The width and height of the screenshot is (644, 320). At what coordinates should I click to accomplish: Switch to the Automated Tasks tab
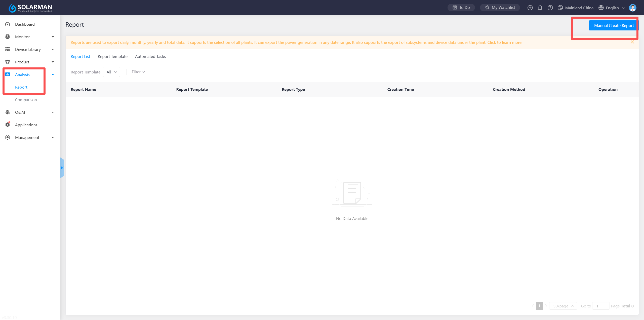[150, 57]
